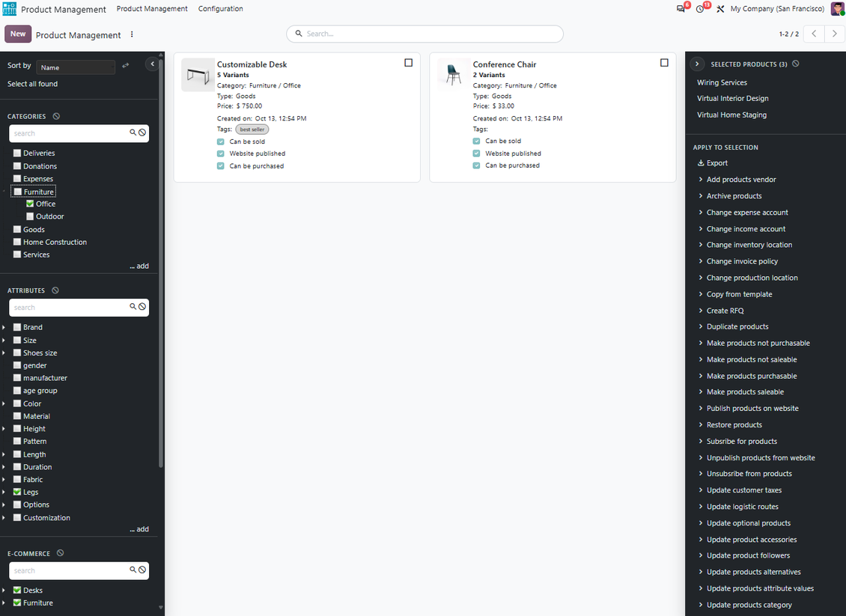Clear the selected products list icon
846x616 pixels.
pos(796,64)
